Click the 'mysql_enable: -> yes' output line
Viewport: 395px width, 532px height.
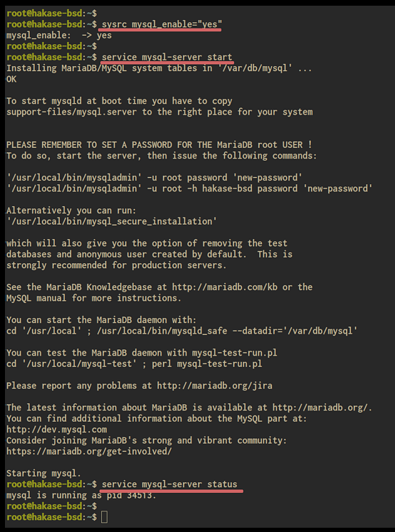tap(59, 36)
